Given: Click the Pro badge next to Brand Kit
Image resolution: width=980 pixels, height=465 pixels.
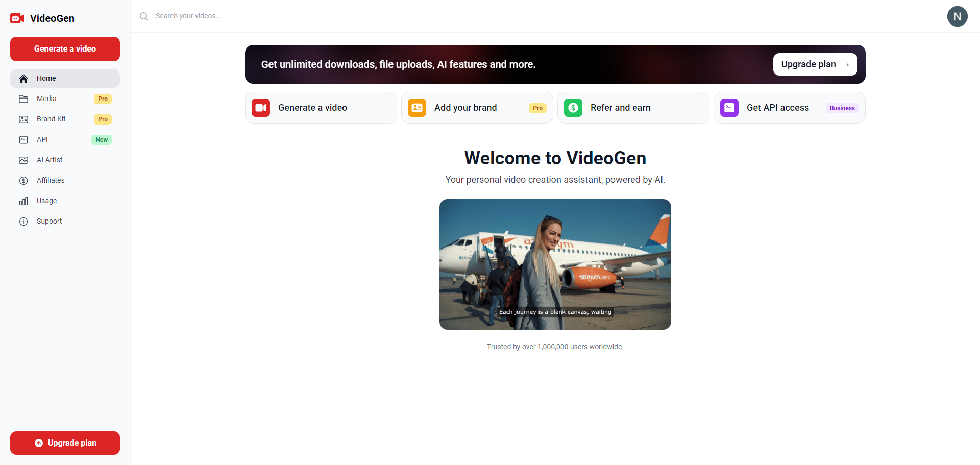Looking at the screenshot, I should [x=103, y=119].
